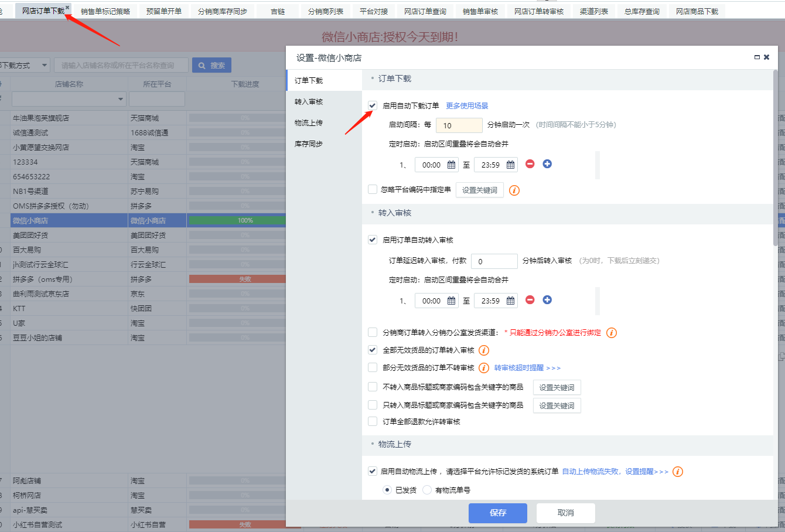The image size is (785, 532).
Task: Focus the 启动间隔 minutes field showing 10
Action: [x=459, y=125]
